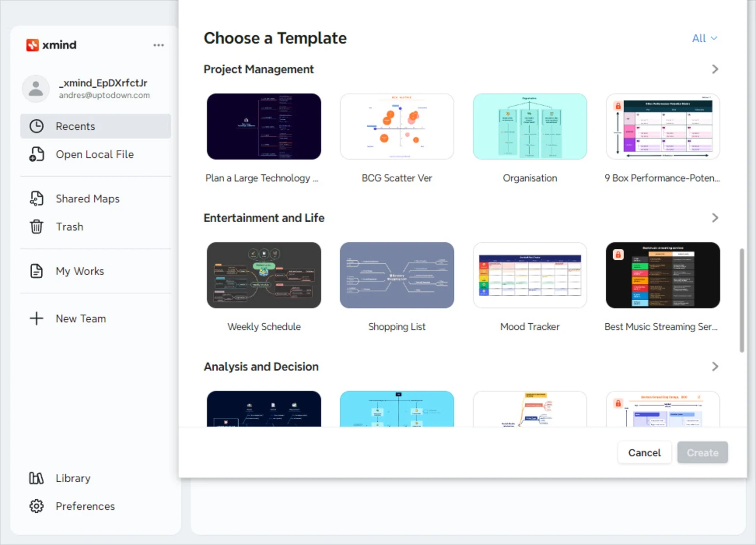Image resolution: width=756 pixels, height=545 pixels.
Task: Click the plus icon for New Team
Action: 36,318
